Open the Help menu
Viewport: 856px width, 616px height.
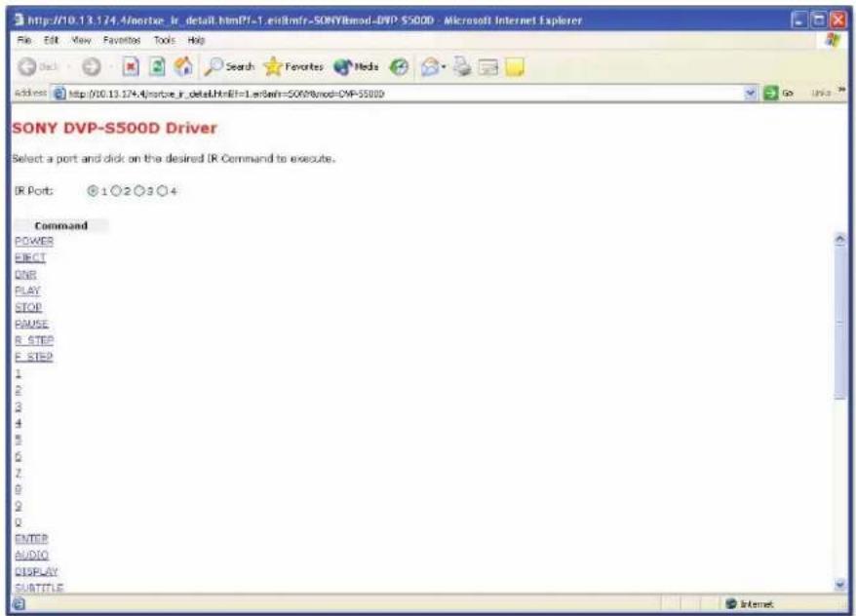pos(196,40)
